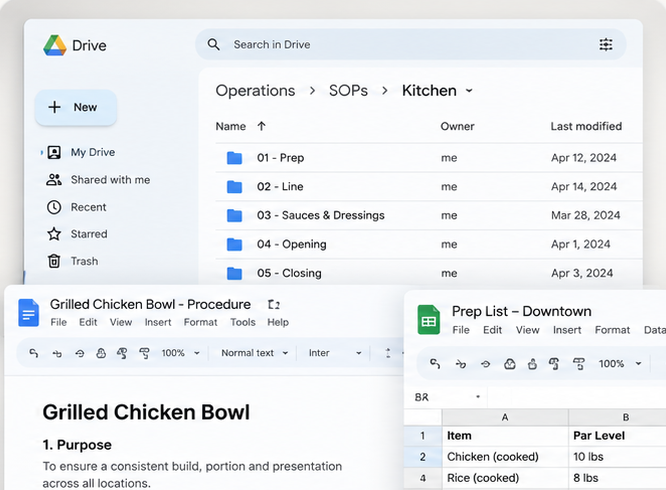The image size is (666, 490).
Task: Click the 1. Purpose heading
Action: 77,445
